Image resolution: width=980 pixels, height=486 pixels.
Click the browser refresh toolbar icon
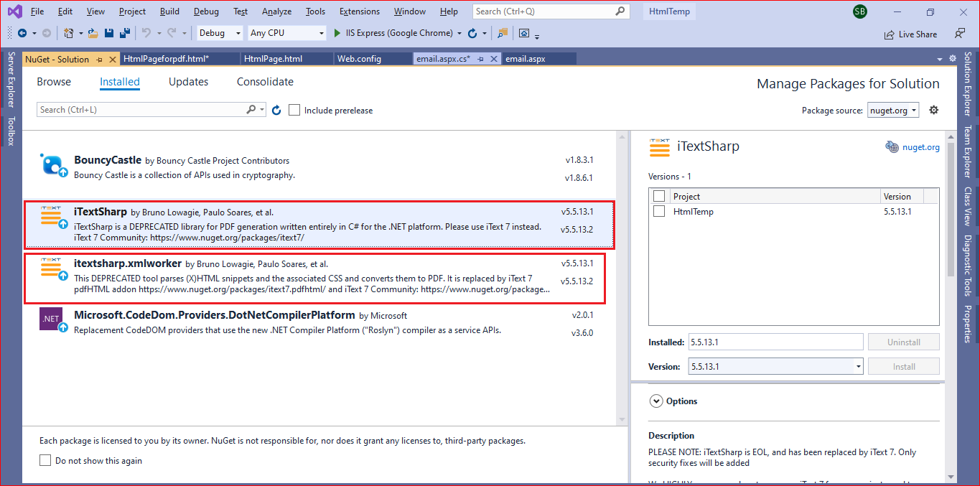[x=472, y=33]
